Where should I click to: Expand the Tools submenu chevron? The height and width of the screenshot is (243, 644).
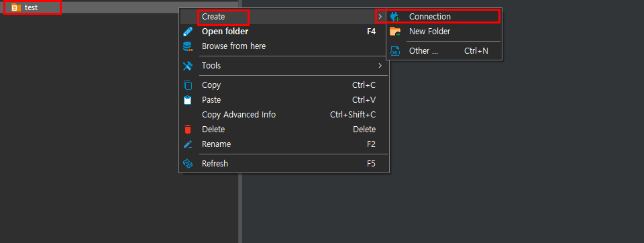click(x=380, y=66)
